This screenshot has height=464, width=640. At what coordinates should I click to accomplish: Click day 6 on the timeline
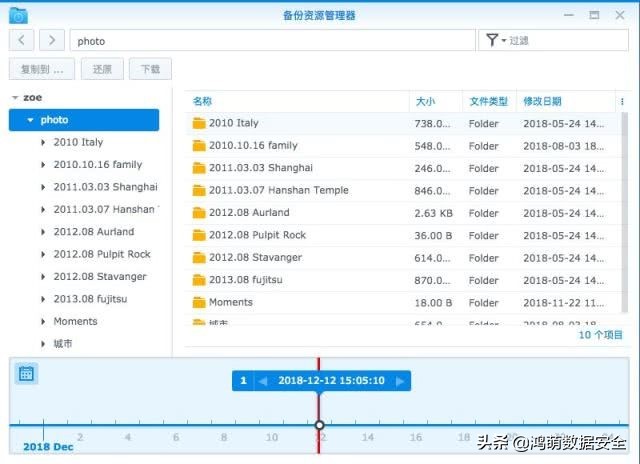pyautogui.click(x=176, y=437)
